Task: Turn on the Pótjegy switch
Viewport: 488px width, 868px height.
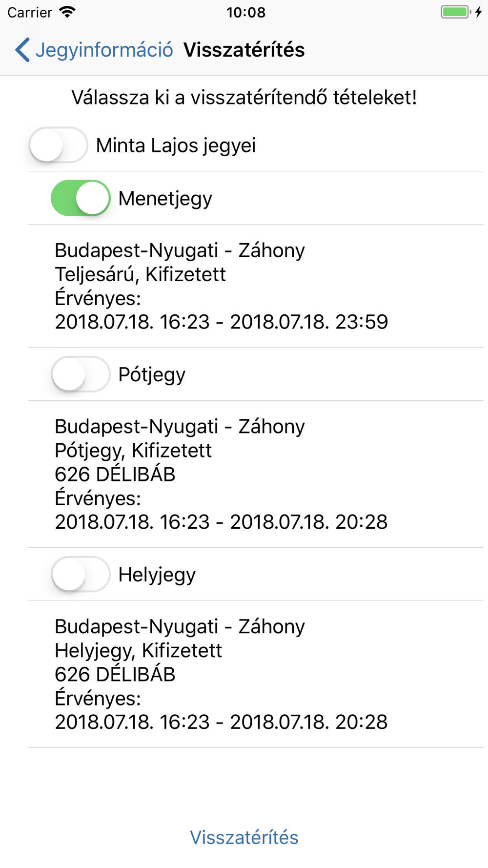Action: click(81, 374)
